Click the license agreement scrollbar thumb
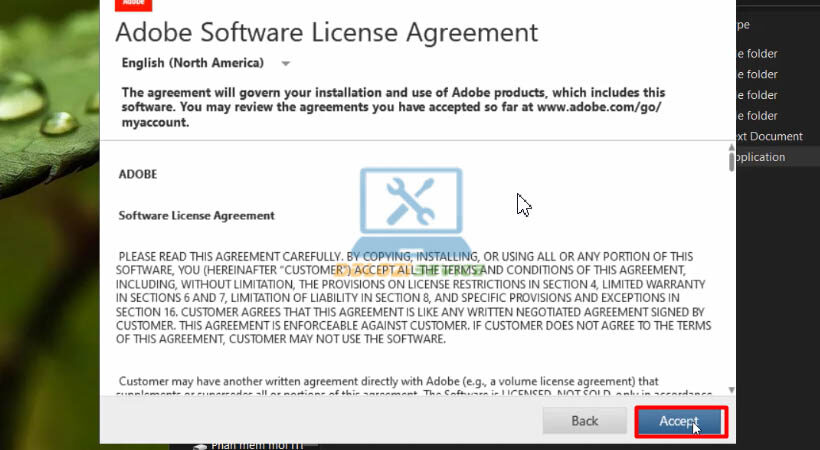 pos(731,162)
